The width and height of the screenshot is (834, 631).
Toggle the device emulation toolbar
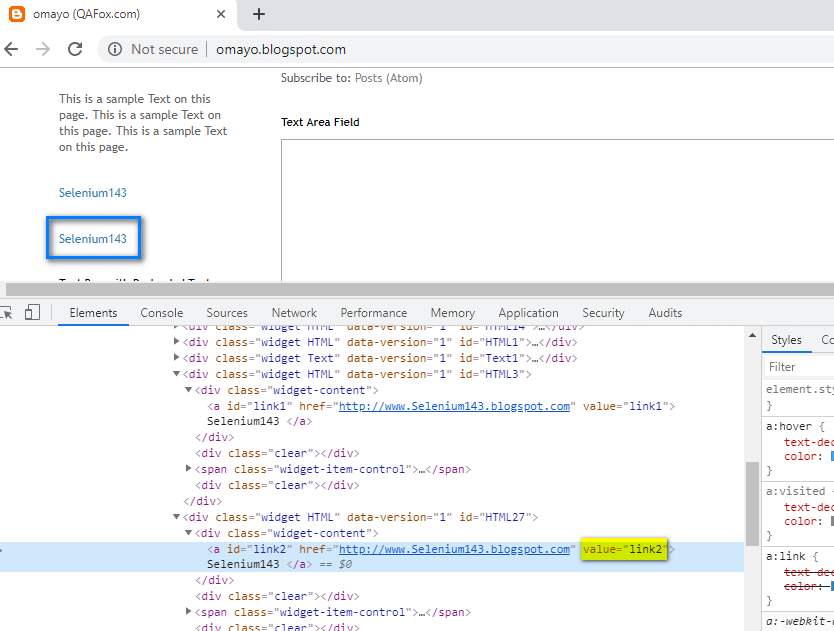(x=33, y=312)
